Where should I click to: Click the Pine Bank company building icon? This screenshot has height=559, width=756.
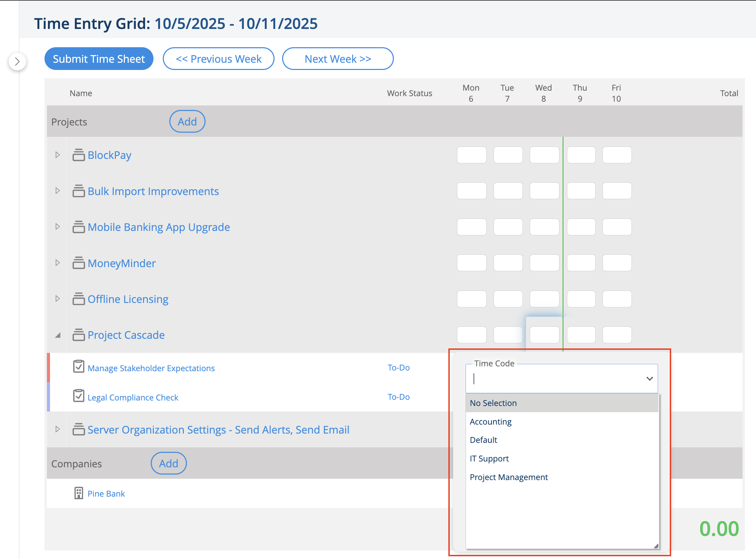(x=79, y=493)
